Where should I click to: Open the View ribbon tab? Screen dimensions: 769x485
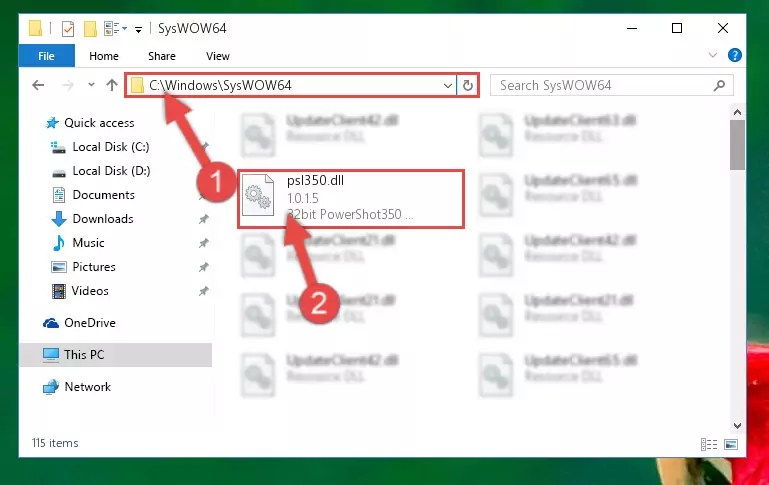click(x=218, y=56)
